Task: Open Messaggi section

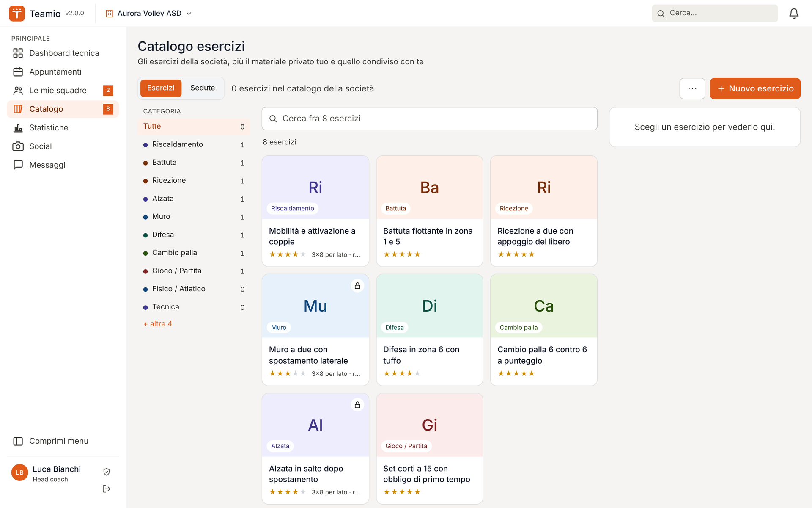Action: [x=63, y=165]
